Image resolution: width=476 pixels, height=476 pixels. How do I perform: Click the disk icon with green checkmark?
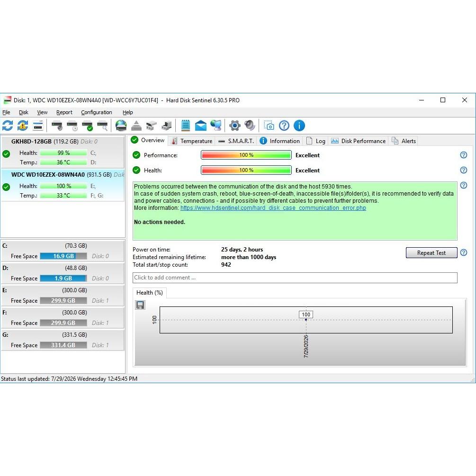pyautogui.click(x=88, y=126)
